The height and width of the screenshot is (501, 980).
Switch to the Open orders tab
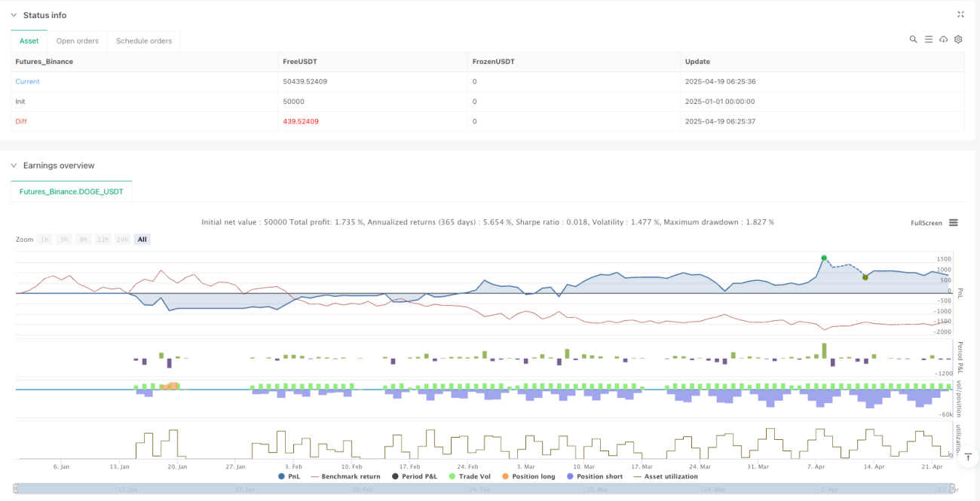pos(78,41)
